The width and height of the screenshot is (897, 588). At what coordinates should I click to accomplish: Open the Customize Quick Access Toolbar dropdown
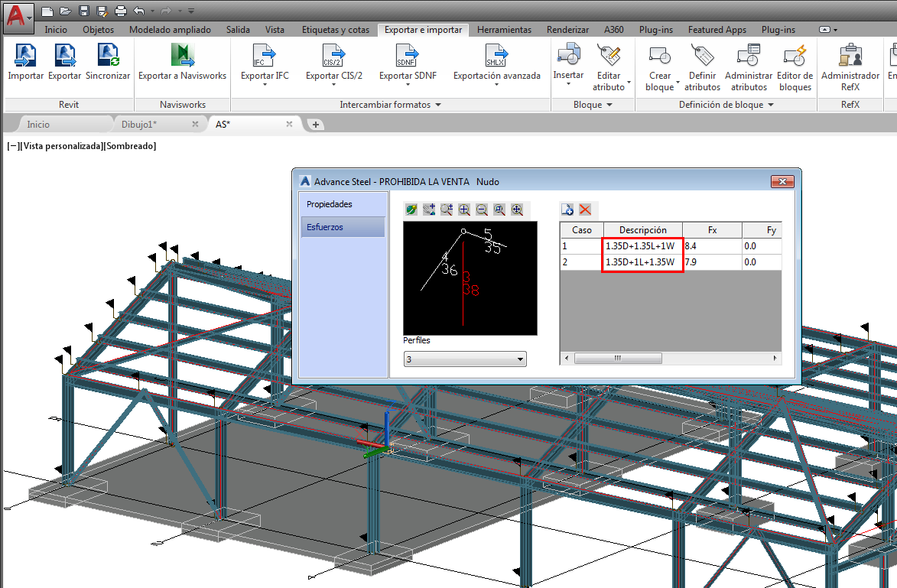tap(191, 11)
